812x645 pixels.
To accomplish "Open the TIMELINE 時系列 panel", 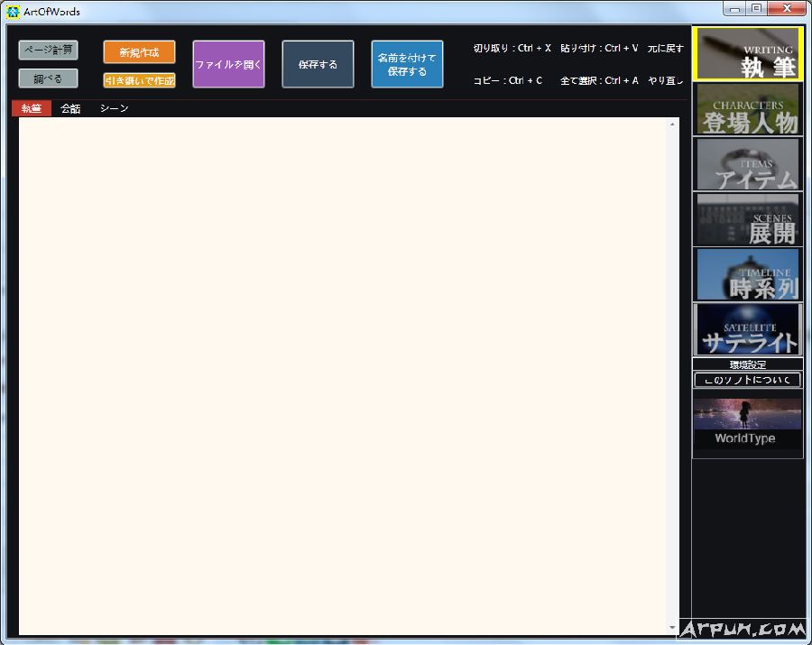I will pyautogui.click(x=747, y=274).
